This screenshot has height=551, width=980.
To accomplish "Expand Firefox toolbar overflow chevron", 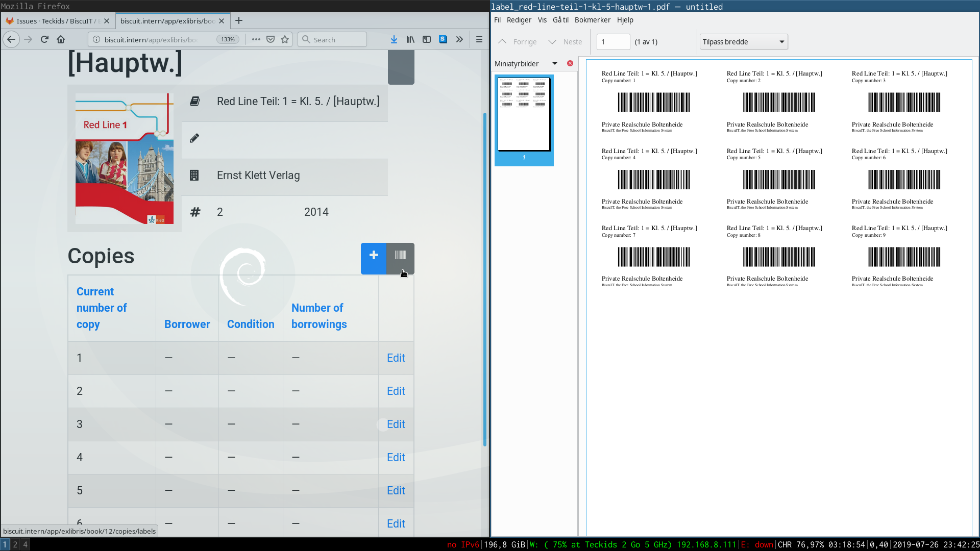I will coord(459,40).
